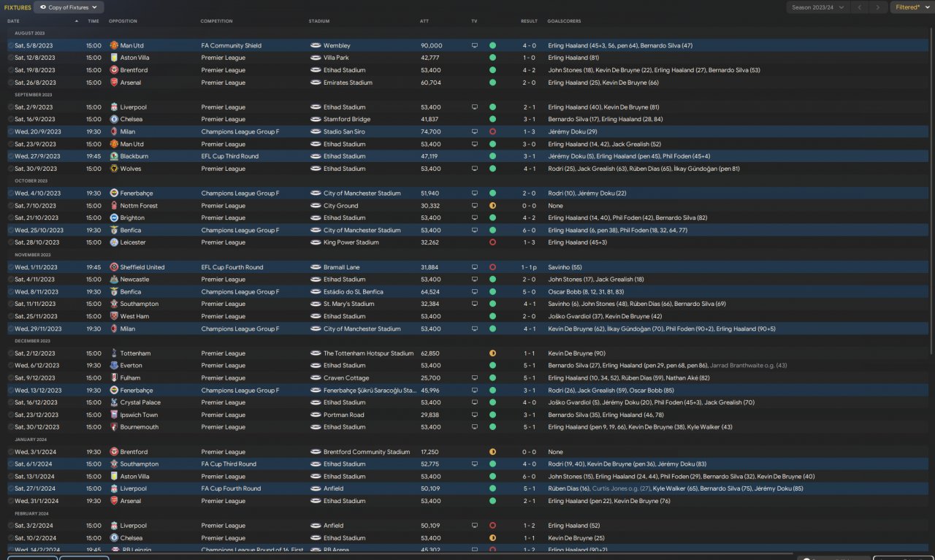Click the Man Utd badge on the 5/8/2023 row
The height and width of the screenshot is (560, 935).
click(x=114, y=45)
